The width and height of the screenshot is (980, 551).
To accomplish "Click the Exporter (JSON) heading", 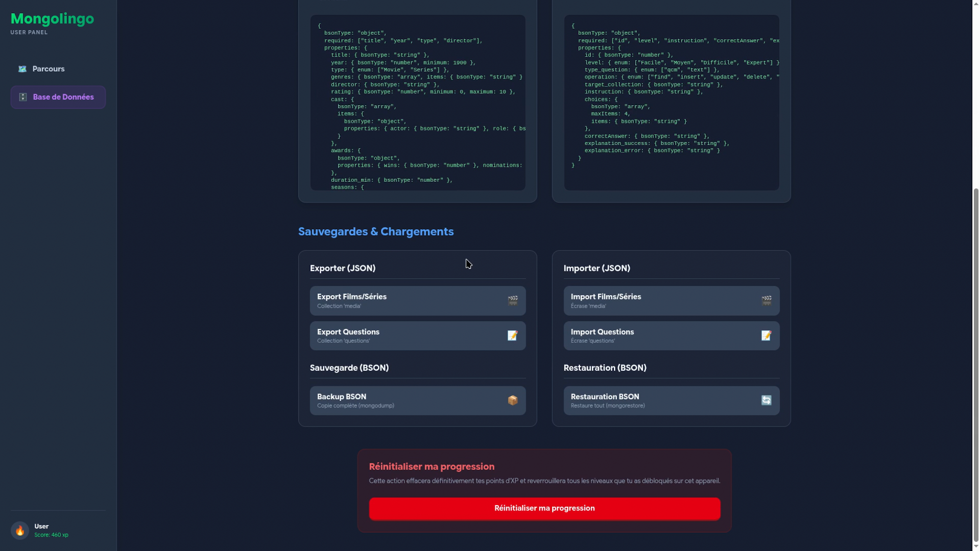I will (343, 268).
